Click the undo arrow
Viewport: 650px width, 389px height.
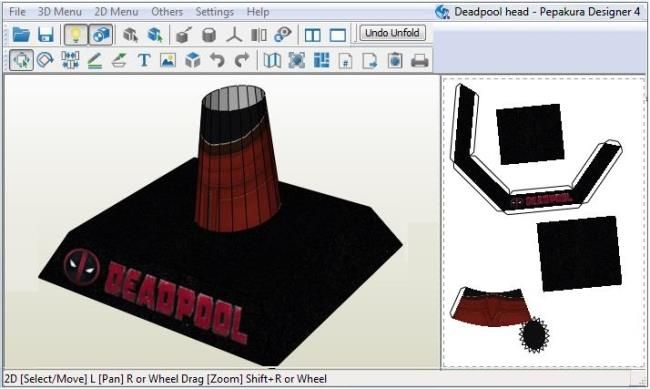click(x=217, y=60)
